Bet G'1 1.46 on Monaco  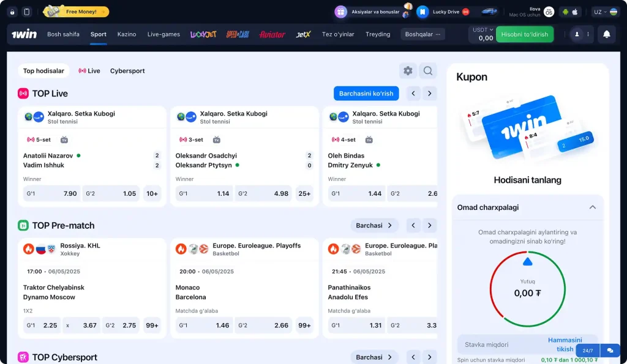coord(204,325)
